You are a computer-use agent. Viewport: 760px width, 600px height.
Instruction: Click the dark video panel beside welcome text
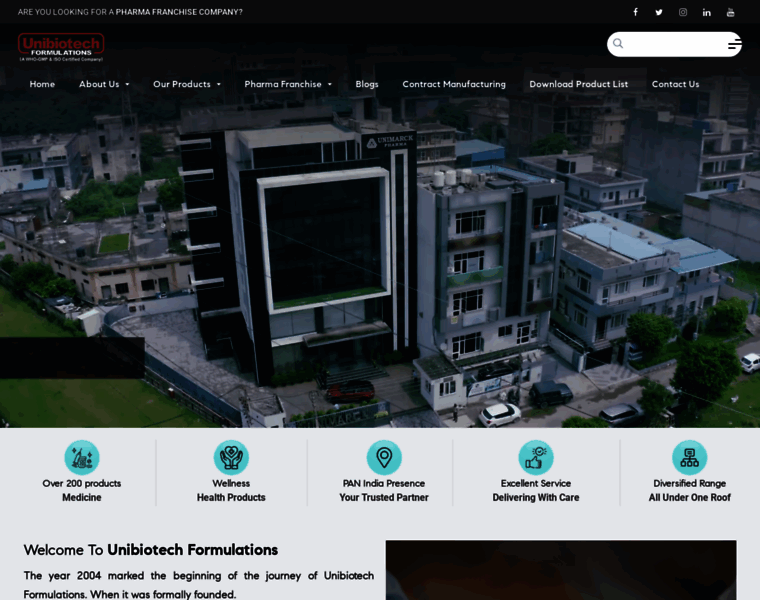[561, 570]
